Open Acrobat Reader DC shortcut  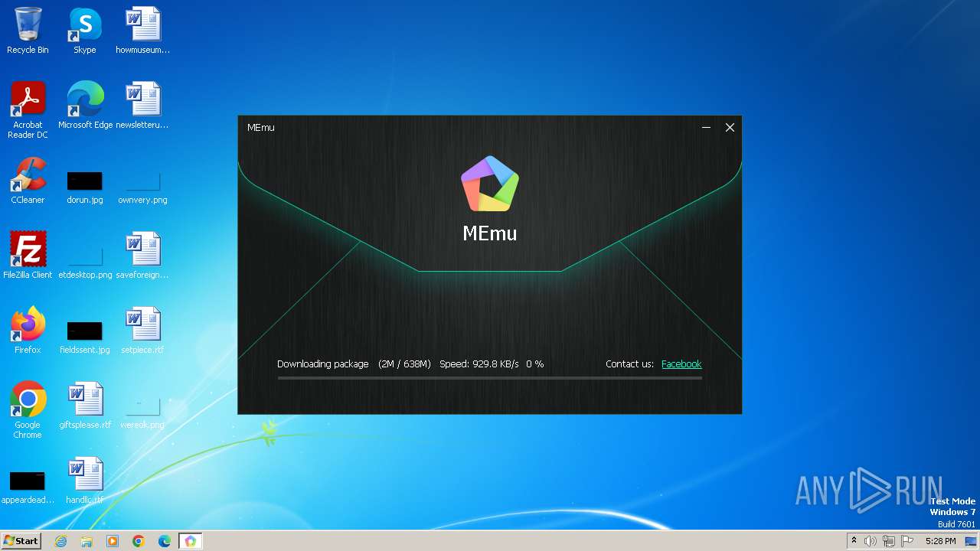28,110
